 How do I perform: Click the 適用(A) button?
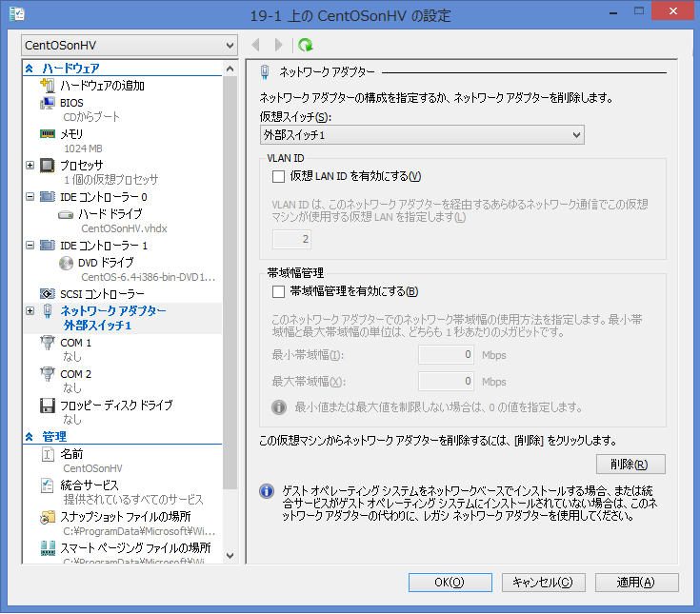[636, 583]
